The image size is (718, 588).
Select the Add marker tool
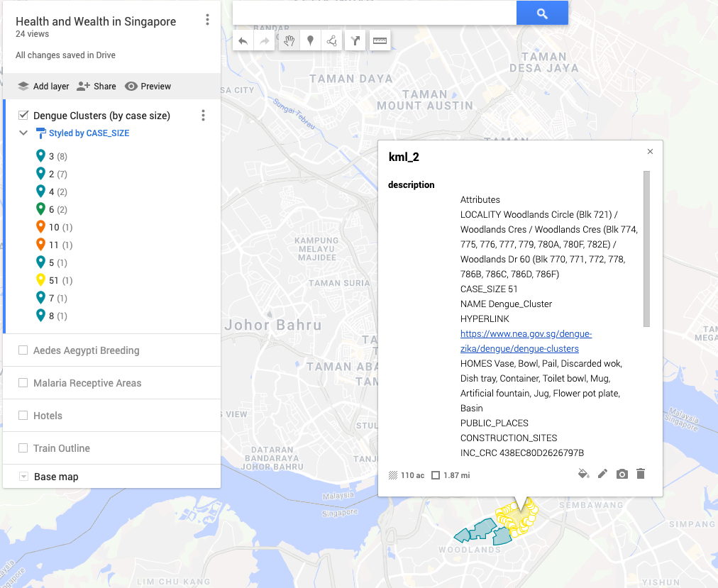point(311,41)
